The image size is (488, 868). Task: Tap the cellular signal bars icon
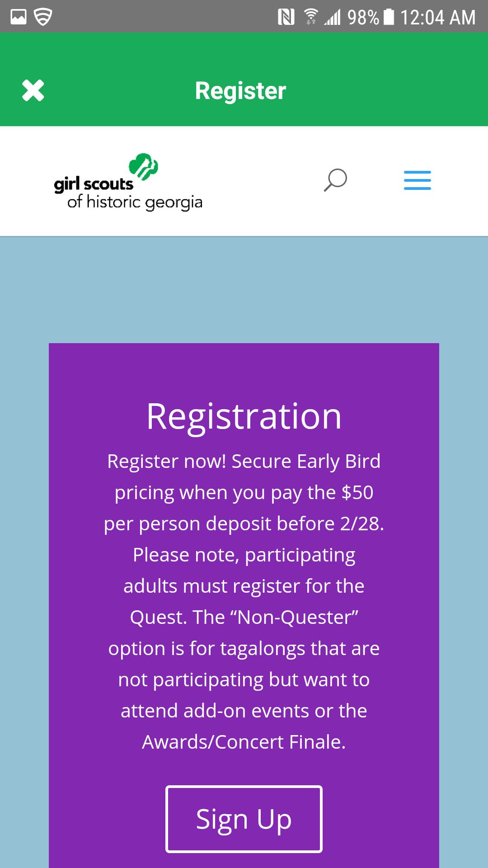point(333,18)
